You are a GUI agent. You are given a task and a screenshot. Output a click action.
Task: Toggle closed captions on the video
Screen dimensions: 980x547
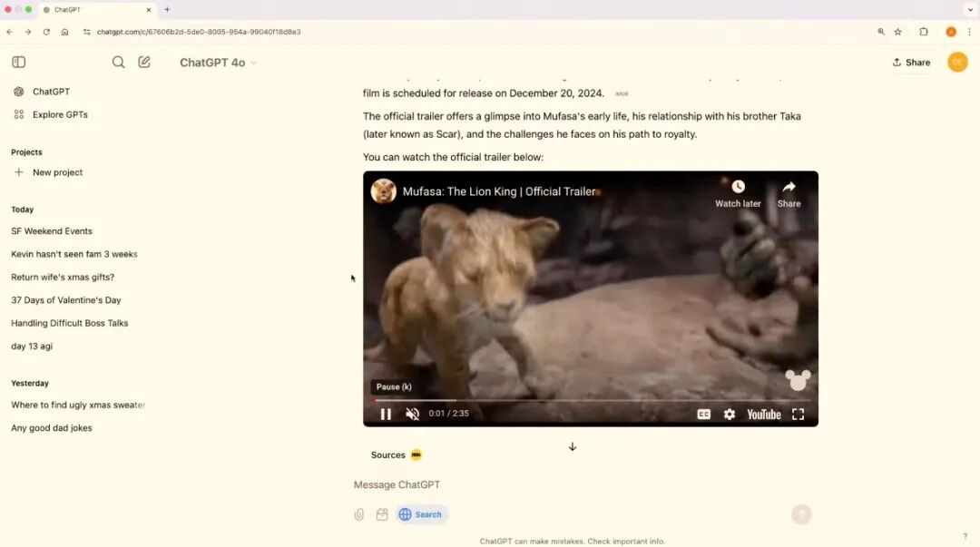pyautogui.click(x=704, y=414)
